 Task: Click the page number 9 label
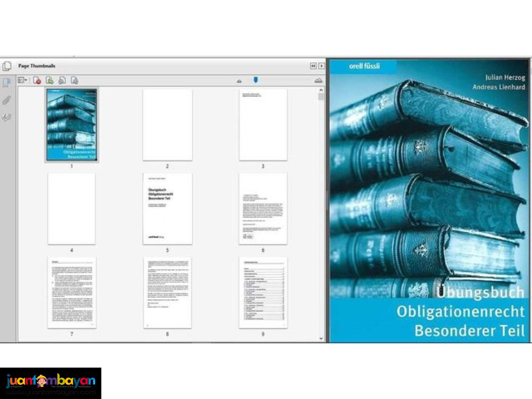coord(263,334)
